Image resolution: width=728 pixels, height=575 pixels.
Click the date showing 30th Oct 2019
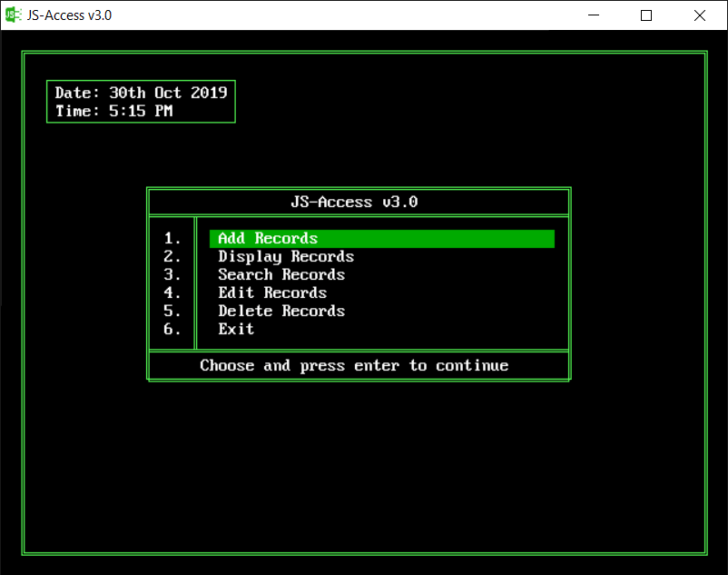coord(141,92)
